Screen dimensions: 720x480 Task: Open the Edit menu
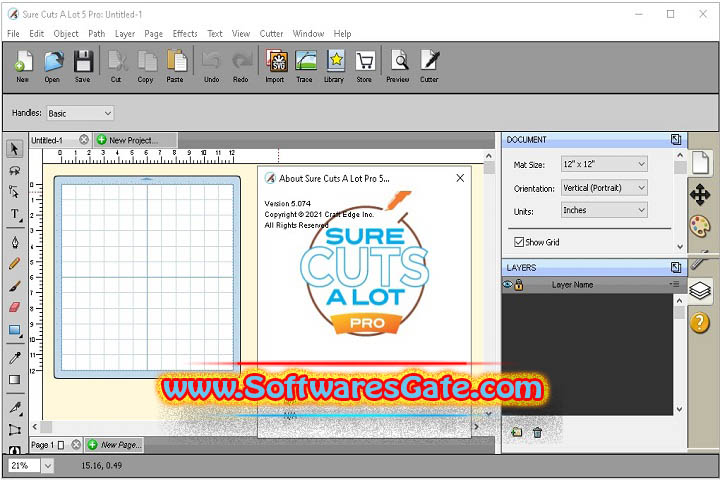pyautogui.click(x=37, y=34)
